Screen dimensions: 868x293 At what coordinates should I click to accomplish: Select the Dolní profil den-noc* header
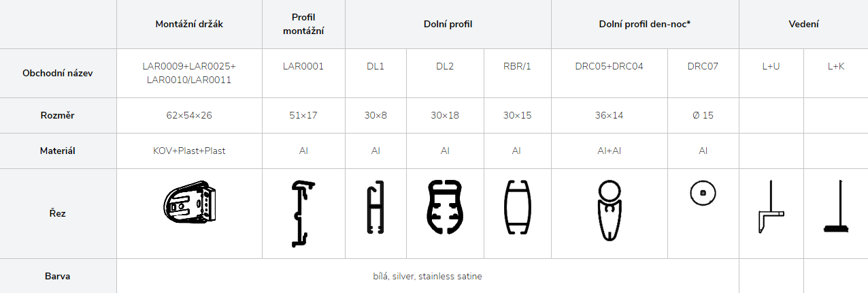pyautogui.click(x=645, y=24)
